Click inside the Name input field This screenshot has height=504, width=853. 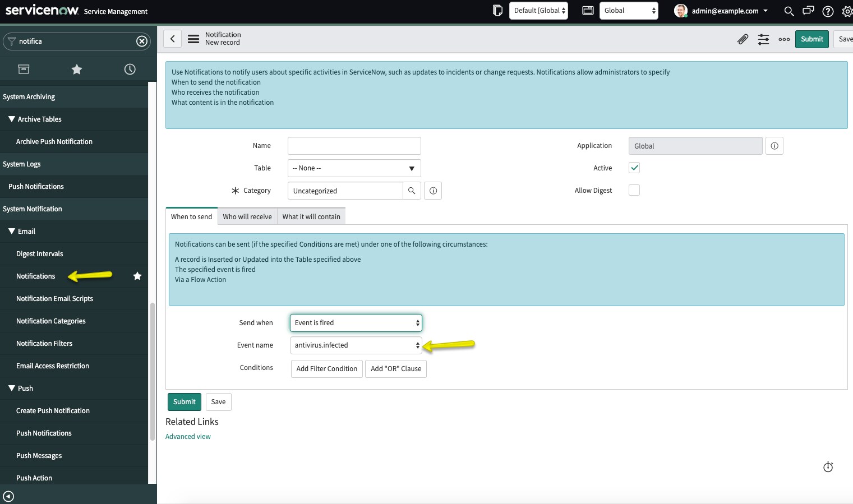[354, 145]
